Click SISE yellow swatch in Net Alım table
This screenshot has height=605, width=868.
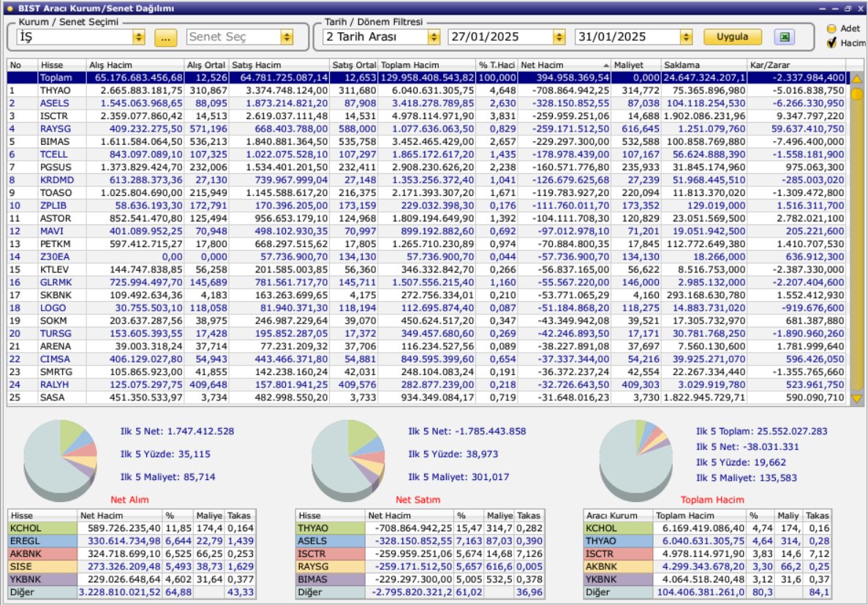pos(42,566)
